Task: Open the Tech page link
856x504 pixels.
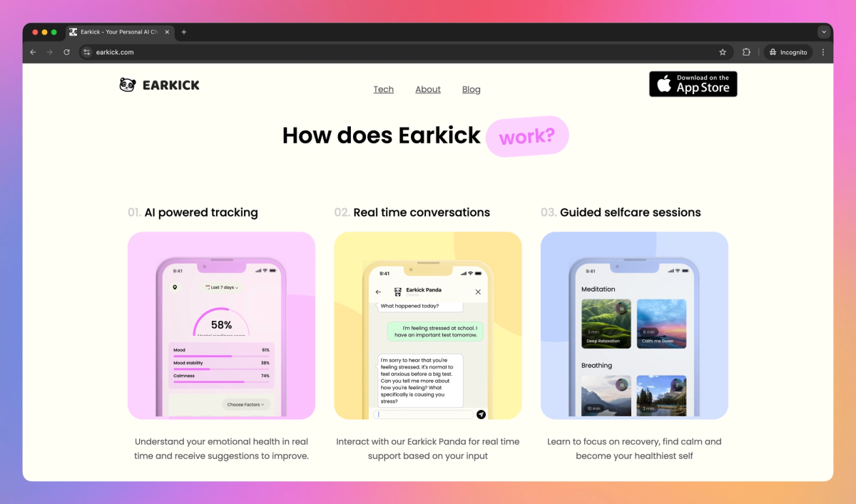Action: click(x=383, y=89)
